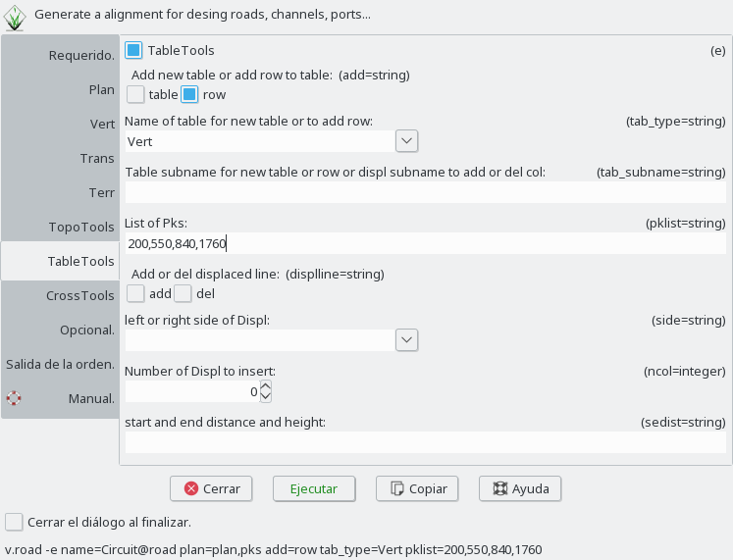Expand the side of Displ dropdown
733x560 pixels.
pos(407,339)
